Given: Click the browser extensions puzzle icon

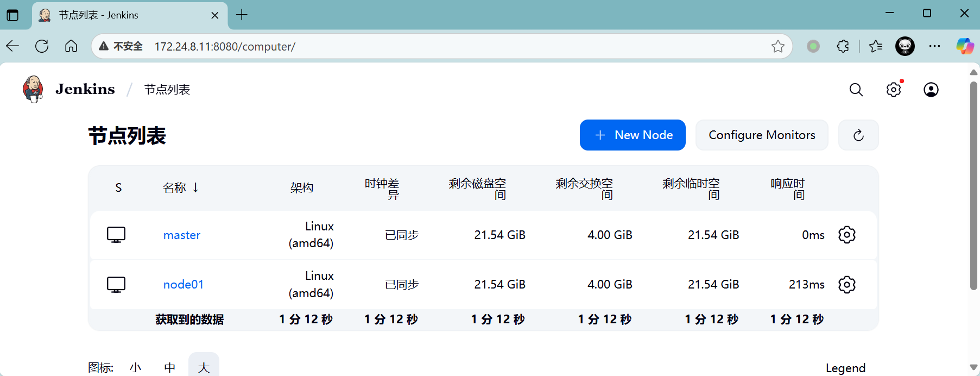Looking at the screenshot, I should (843, 47).
